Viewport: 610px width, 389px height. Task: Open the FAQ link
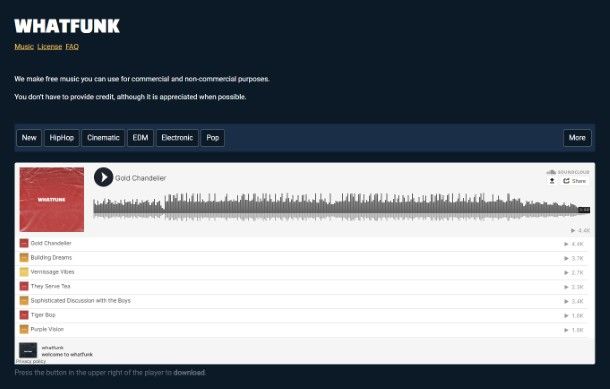(72, 47)
